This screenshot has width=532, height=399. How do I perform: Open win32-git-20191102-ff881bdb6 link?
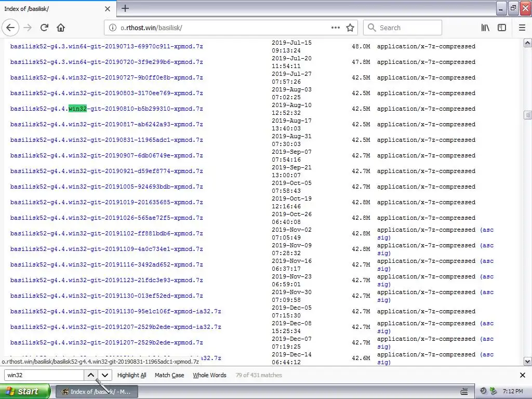pos(107,234)
